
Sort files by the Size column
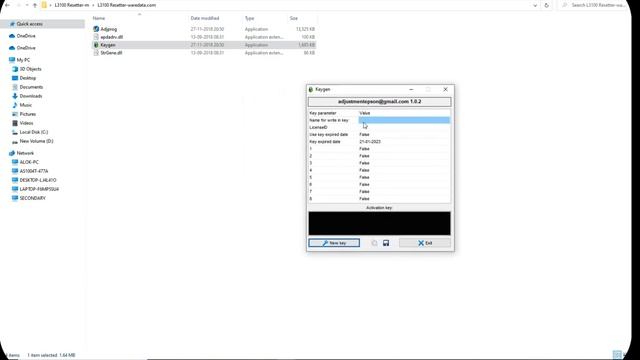point(293,18)
